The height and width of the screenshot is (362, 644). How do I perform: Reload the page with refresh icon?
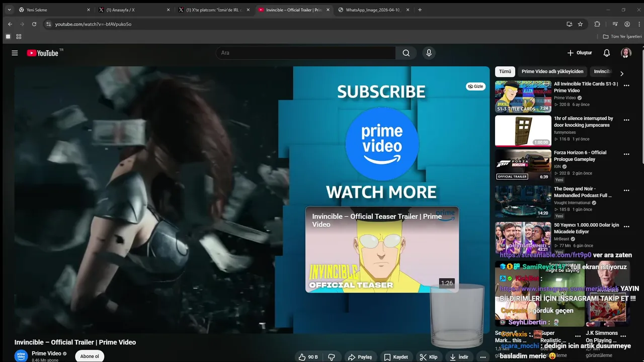pyautogui.click(x=34, y=24)
